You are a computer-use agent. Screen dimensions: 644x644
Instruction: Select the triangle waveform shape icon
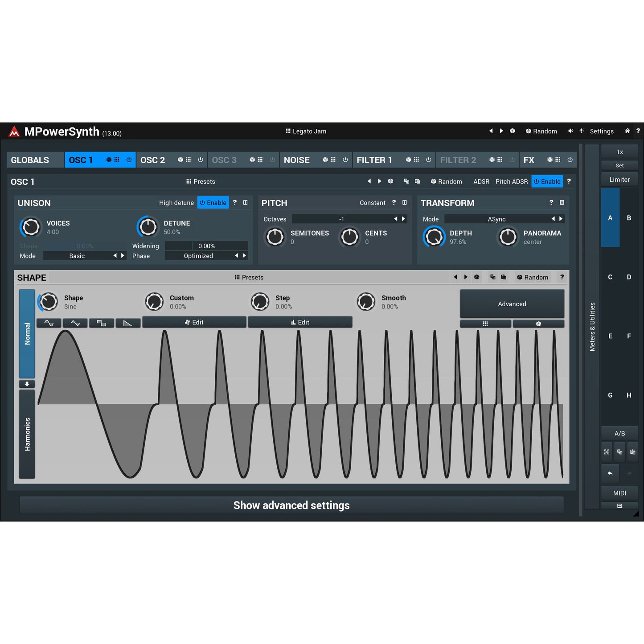(x=75, y=323)
